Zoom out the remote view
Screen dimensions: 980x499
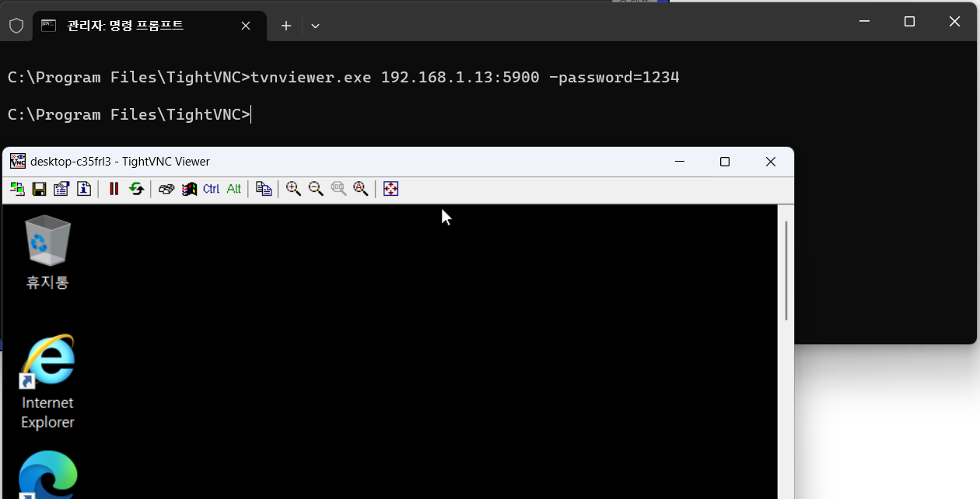coord(316,189)
